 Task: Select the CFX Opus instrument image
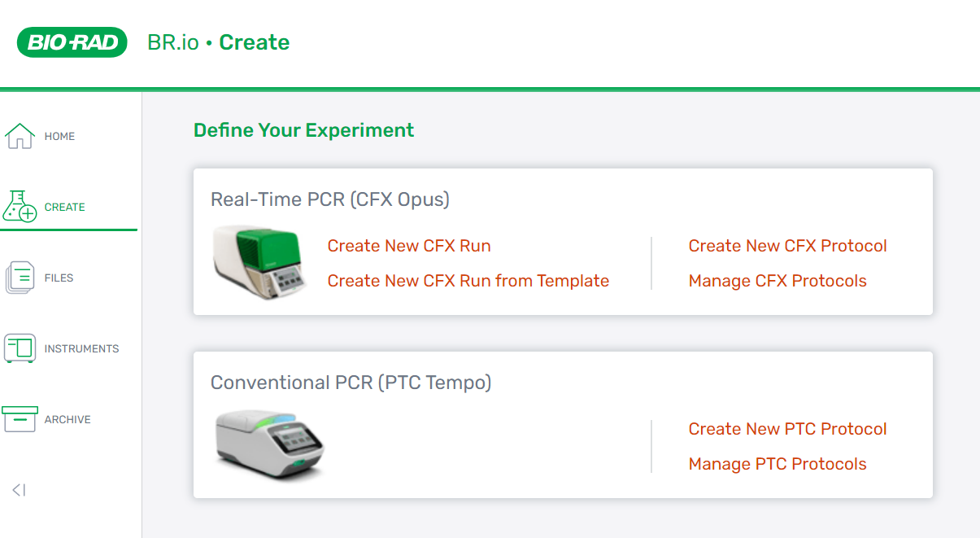pos(258,263)
